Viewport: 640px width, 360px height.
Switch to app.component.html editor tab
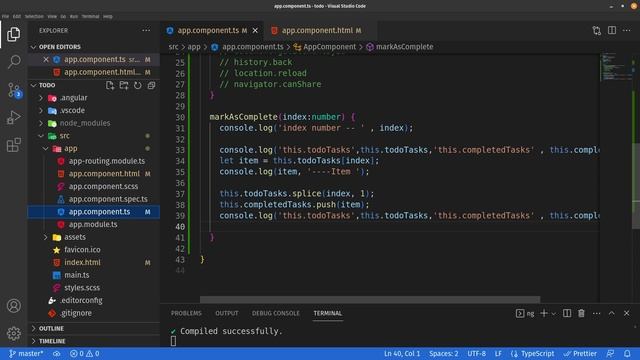tap(318, 31)
